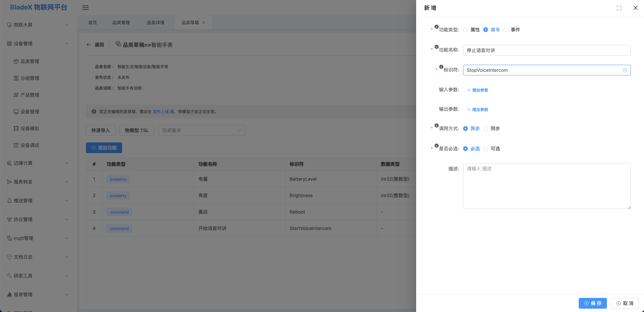Collapse the 设备管理 menu chevron

[x=67, y=43]
